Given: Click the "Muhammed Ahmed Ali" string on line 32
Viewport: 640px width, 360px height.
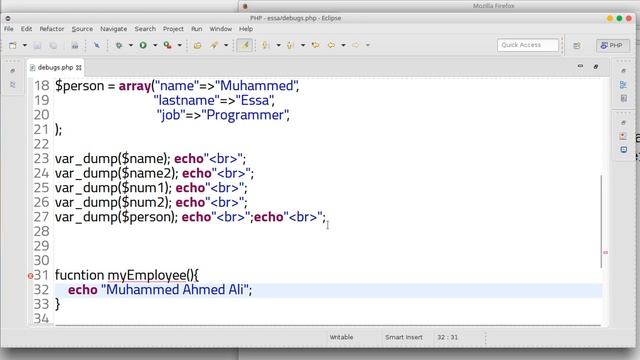Looking at the screenshot, I should (175, 289).
